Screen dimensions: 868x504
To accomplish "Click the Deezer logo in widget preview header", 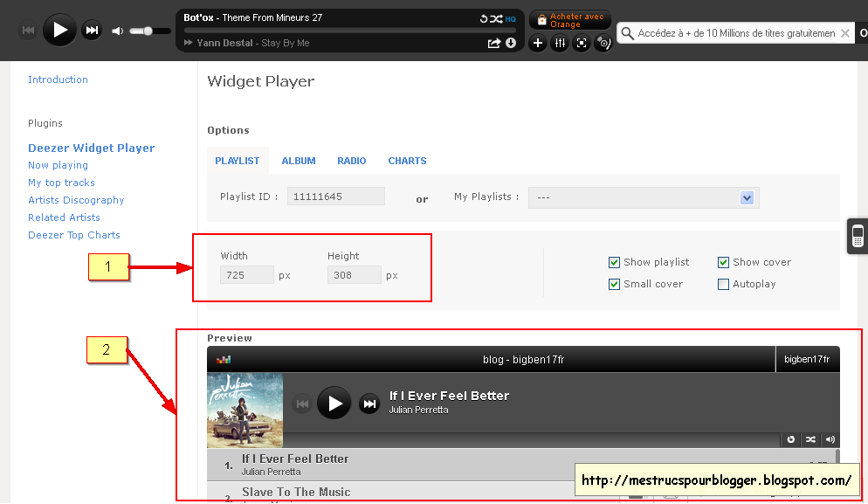I will tap(224, 360).
